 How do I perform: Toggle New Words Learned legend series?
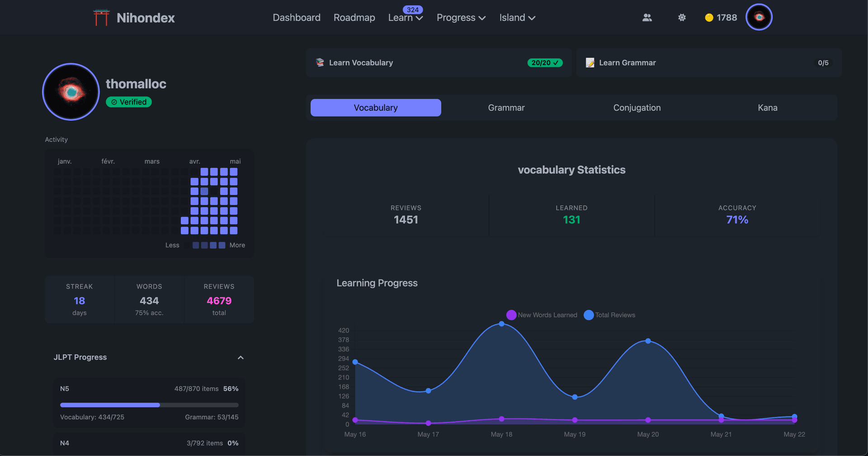coord(542,315)
